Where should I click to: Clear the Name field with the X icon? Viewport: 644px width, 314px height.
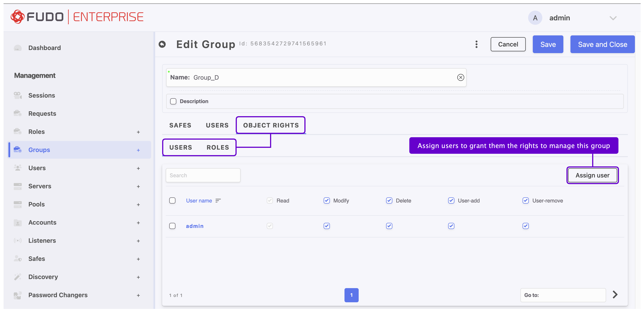[461, 77]
